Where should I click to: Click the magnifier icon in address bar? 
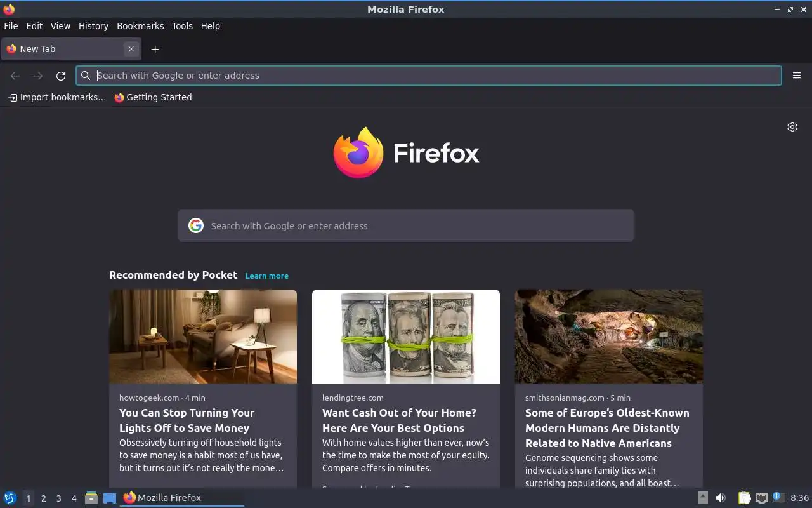(86, 76)
